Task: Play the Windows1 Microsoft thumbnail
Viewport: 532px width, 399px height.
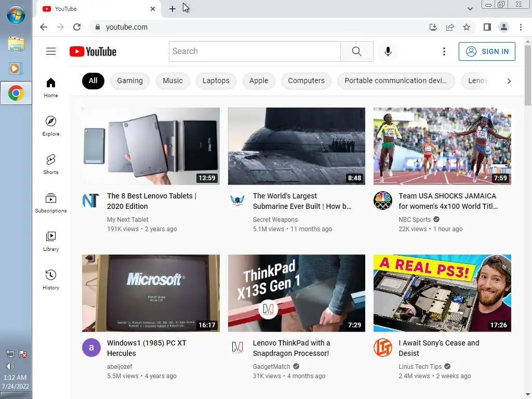Action: 151,293
